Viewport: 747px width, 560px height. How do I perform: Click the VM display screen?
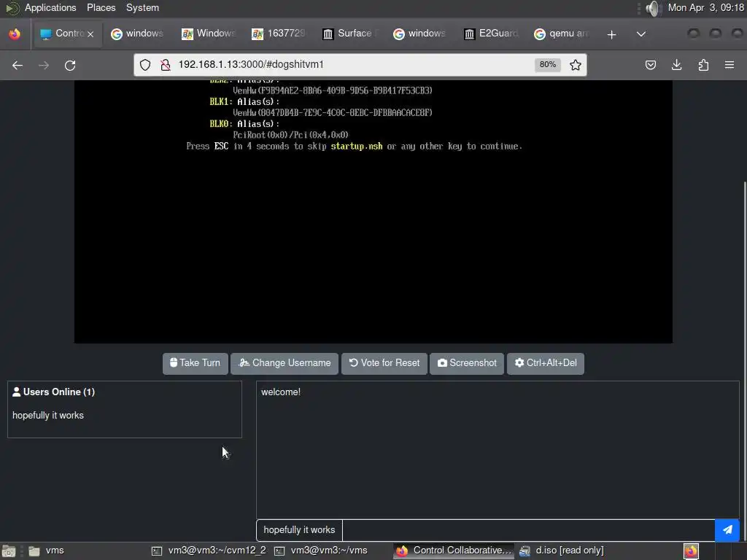tap(373, 211)
